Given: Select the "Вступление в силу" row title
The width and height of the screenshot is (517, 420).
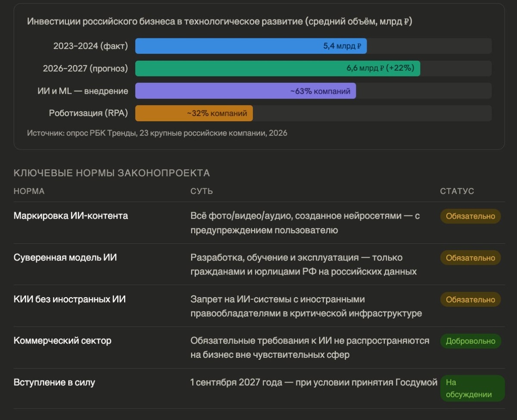Looking at the screenshot, I should click(x=54, y=382).
